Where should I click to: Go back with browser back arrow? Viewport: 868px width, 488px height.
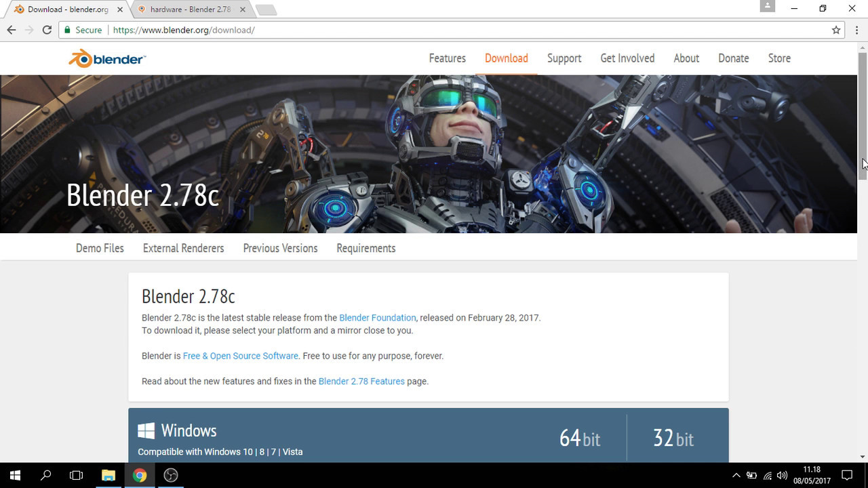12,30
